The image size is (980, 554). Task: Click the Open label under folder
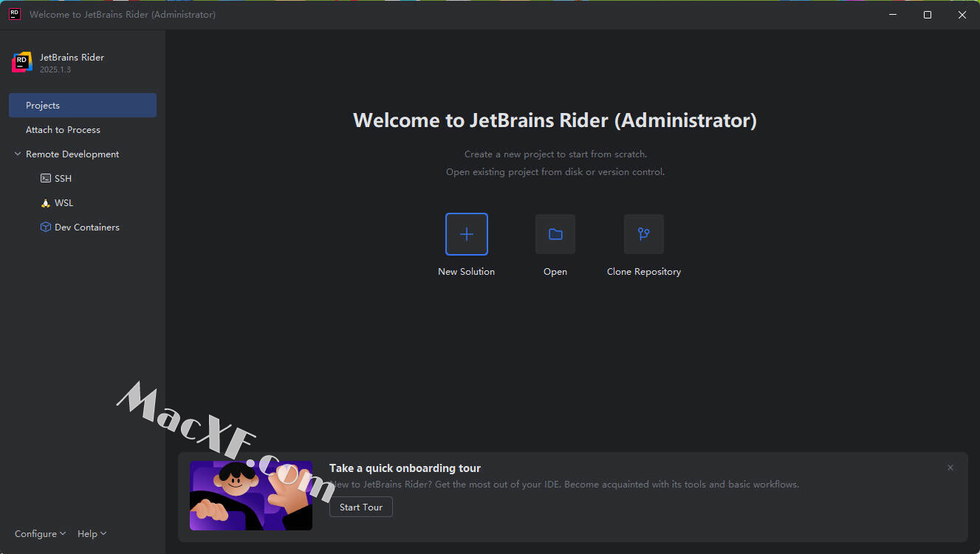555,272
